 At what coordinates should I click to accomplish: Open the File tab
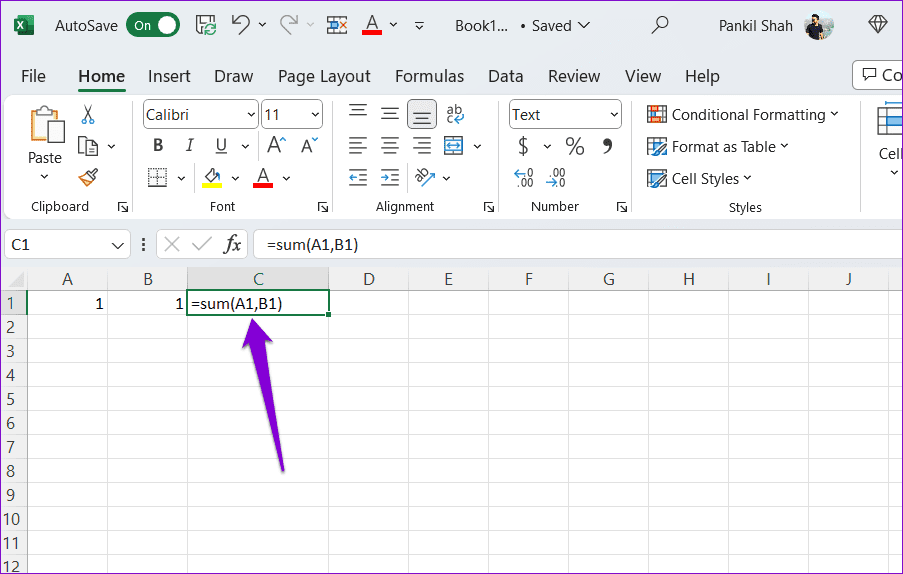point(33,76)
